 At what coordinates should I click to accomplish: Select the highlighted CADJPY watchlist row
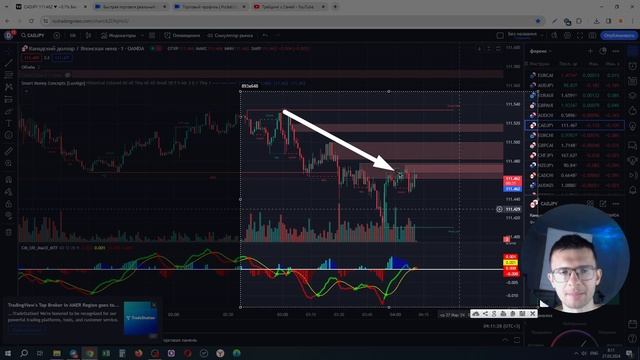pyautogui.click(x=574, y=125)
